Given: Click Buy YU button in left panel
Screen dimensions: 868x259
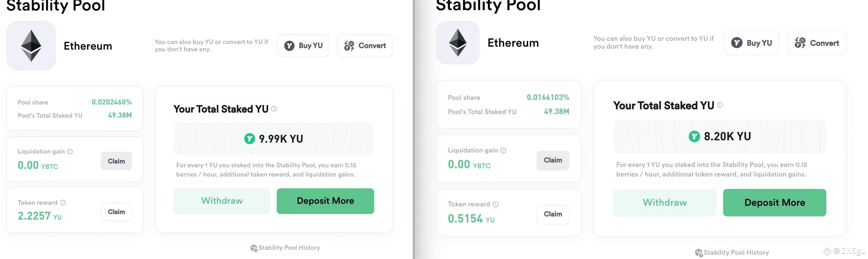Looking at the screenshot, I should pyautogui.click(x=303, y=46).
